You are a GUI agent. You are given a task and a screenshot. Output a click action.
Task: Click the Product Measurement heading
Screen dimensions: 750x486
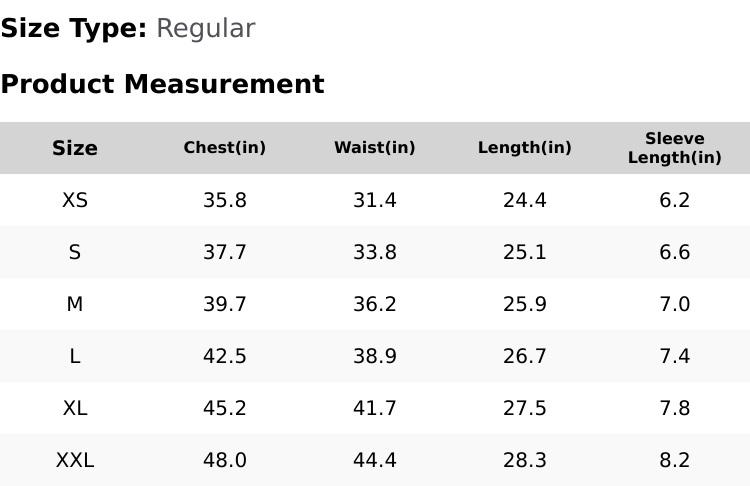point(162,84)
